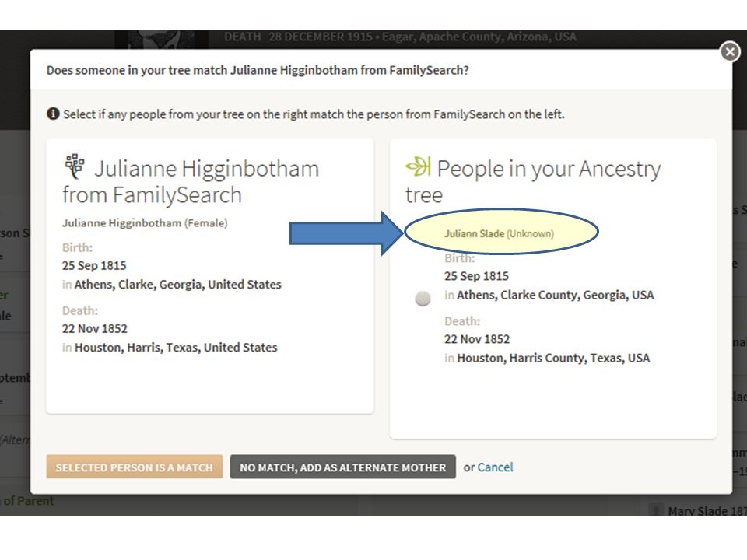747x560 pixels.
Task: Click the Cancel link
Action: [x=495, y=467]
